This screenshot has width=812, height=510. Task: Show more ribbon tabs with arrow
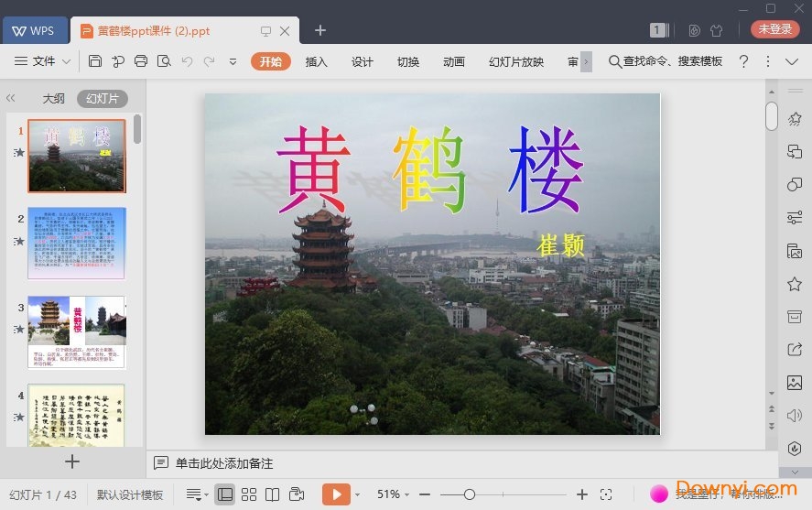coord(586,61)
